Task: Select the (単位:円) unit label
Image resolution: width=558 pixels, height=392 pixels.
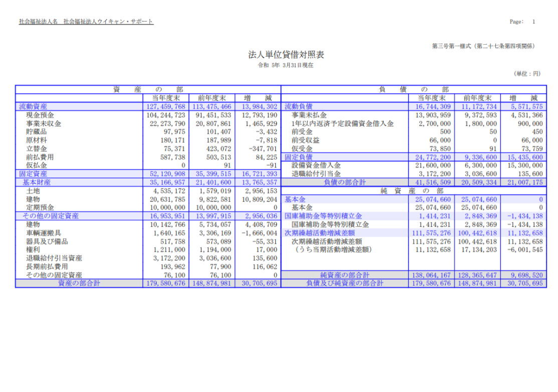Action: pyautogui.click(x=527, y=74)
